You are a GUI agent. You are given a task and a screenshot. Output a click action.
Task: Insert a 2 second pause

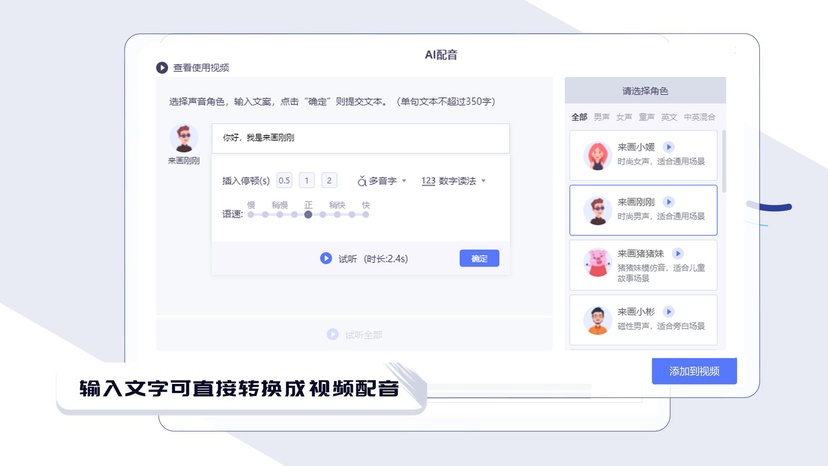pos(330,181)
